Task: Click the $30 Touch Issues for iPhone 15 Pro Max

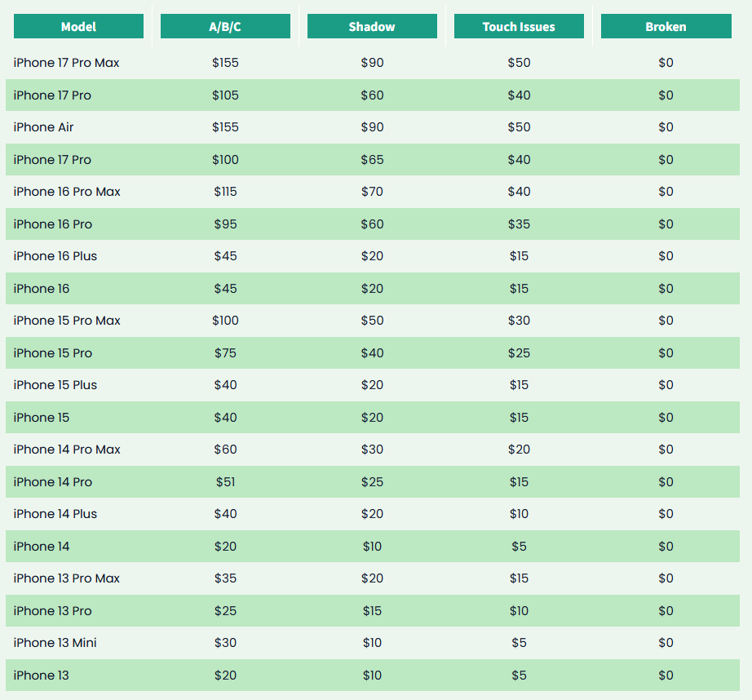Action: pos(519,321)
